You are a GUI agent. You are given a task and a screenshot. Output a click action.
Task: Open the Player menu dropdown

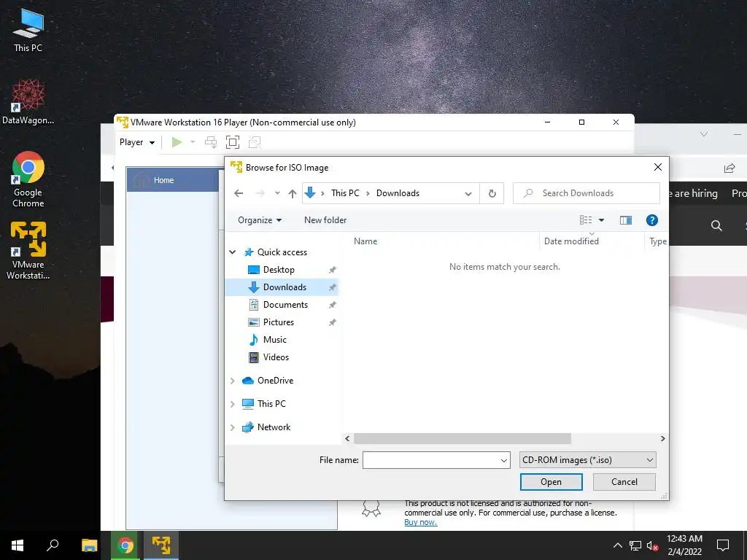137,142
